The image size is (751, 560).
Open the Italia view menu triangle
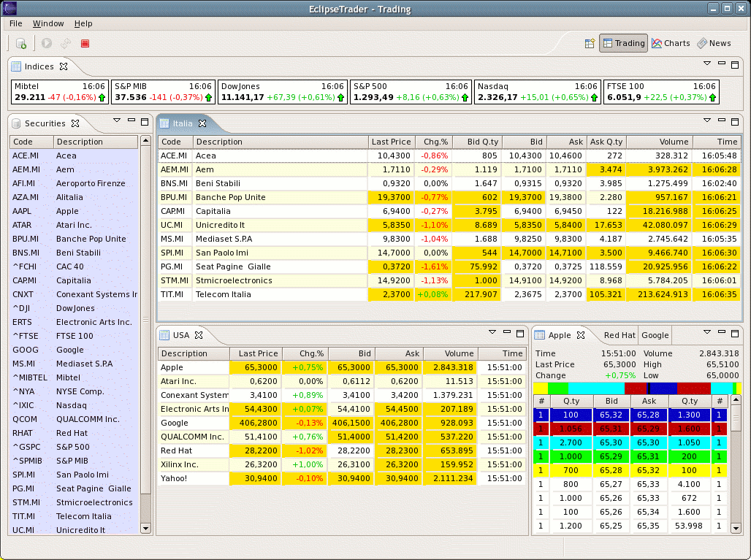(x=706, y=120)
